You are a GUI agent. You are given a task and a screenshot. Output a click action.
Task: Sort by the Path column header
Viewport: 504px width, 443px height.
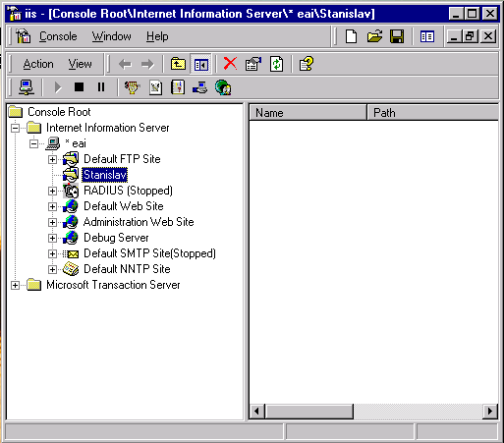[x=432, y=113]
